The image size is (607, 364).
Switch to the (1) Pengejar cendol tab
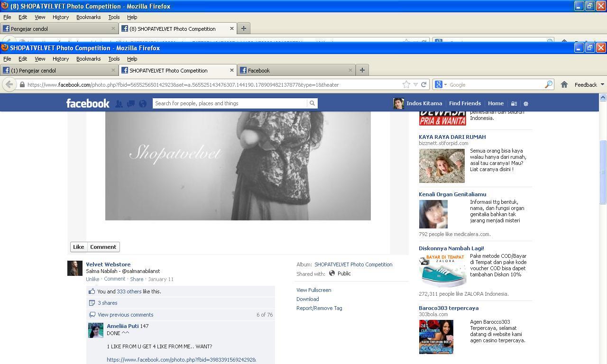pos(59,70)
